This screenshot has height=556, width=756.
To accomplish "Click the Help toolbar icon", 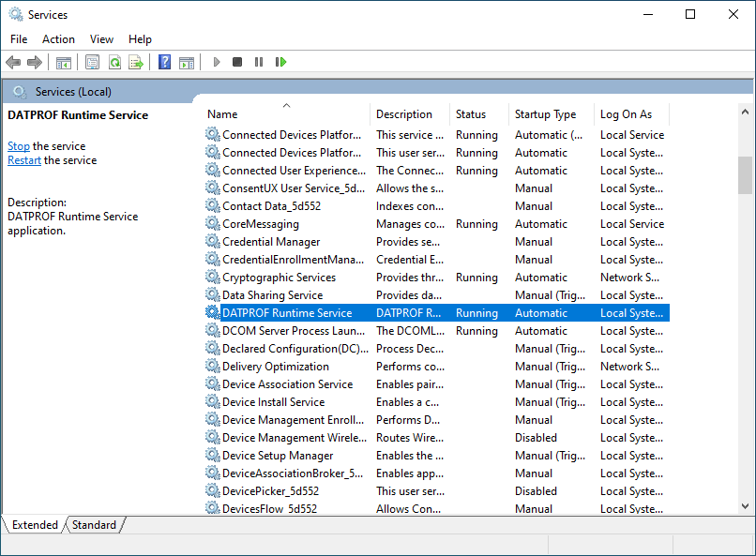I will point(162,62).
